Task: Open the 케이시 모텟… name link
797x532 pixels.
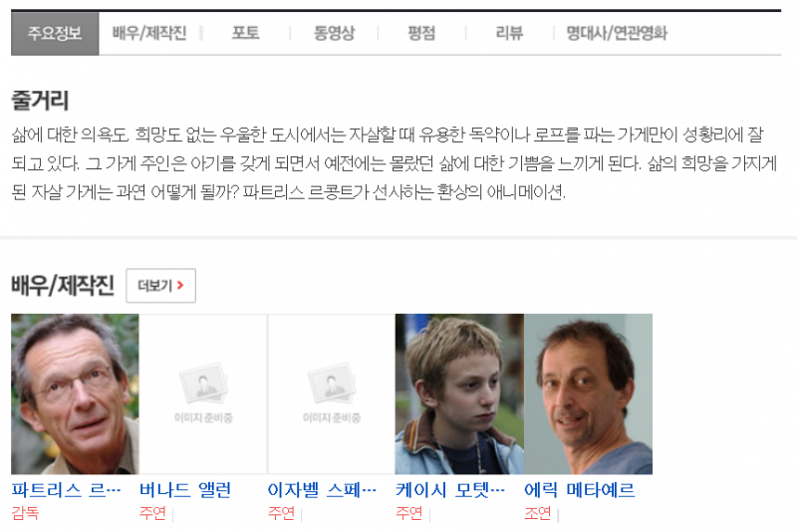Action: 450,490
